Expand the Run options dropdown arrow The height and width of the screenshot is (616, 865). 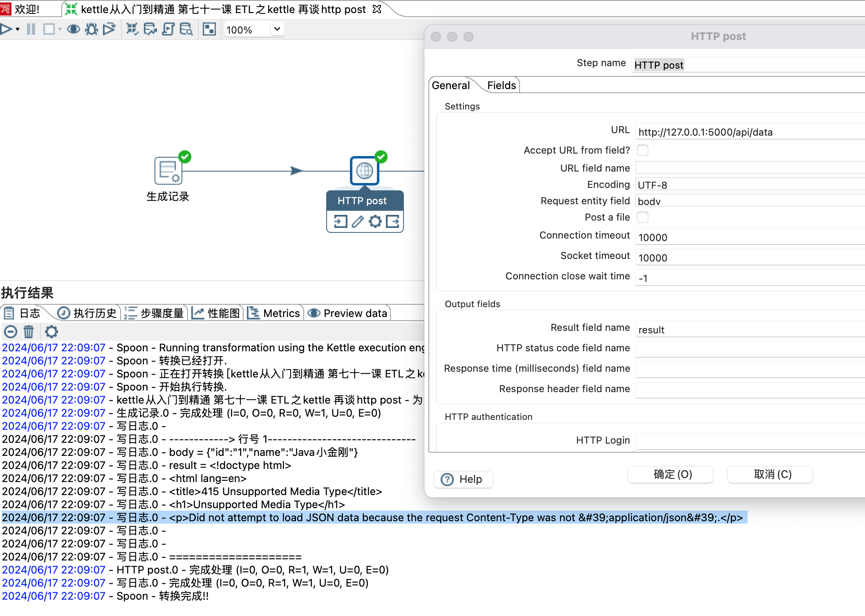(x=18, y=29)
